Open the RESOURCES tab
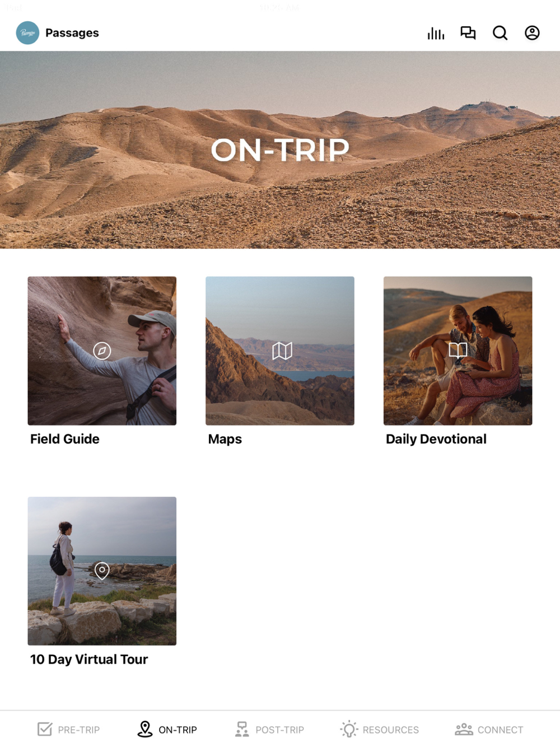The image size is (560, 747). click(x=380, y=730)
